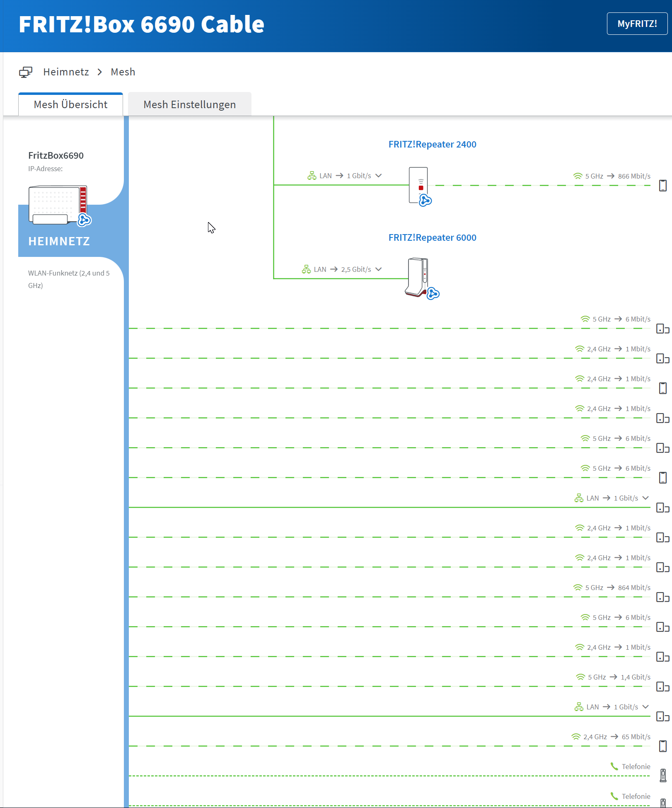The image size is (672, 808).
Task: Click the FRITZ!Box 6690 Cable title
Action: [142, 24]
